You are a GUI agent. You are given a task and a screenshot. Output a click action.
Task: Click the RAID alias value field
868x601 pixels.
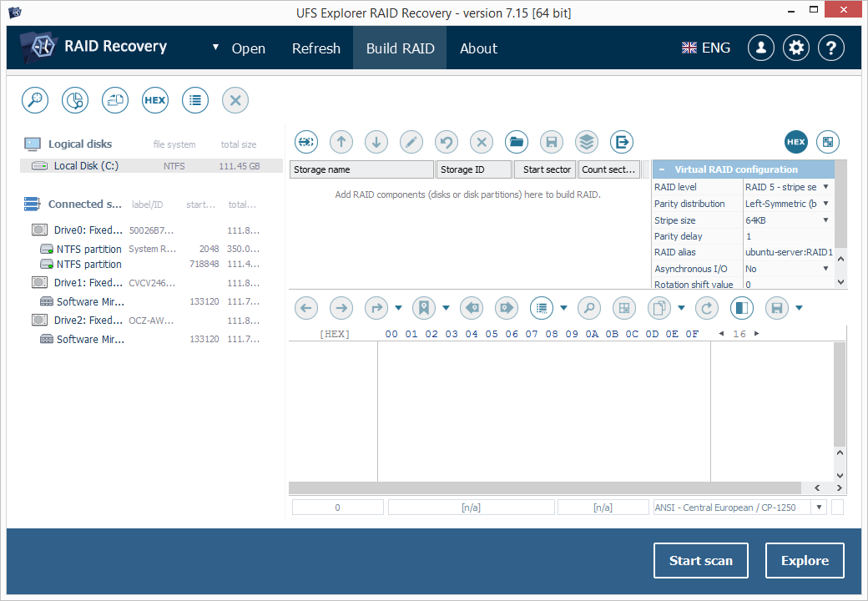pos(788,252)
